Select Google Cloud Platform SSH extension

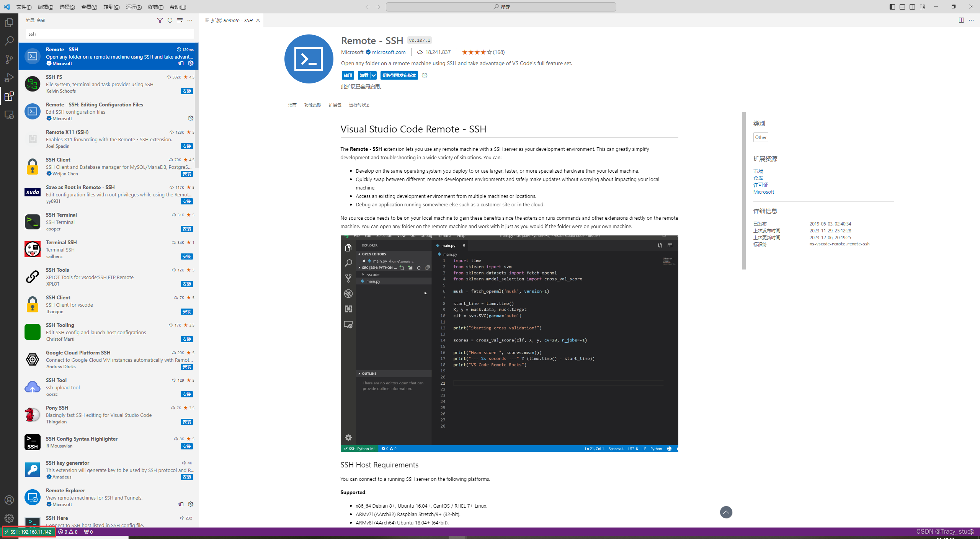click(109, 359)
